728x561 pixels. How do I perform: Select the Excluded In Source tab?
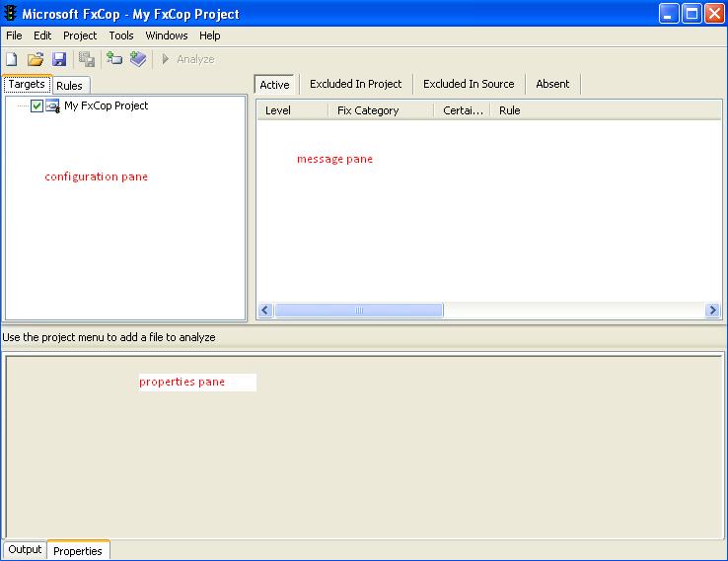point(469,84)
